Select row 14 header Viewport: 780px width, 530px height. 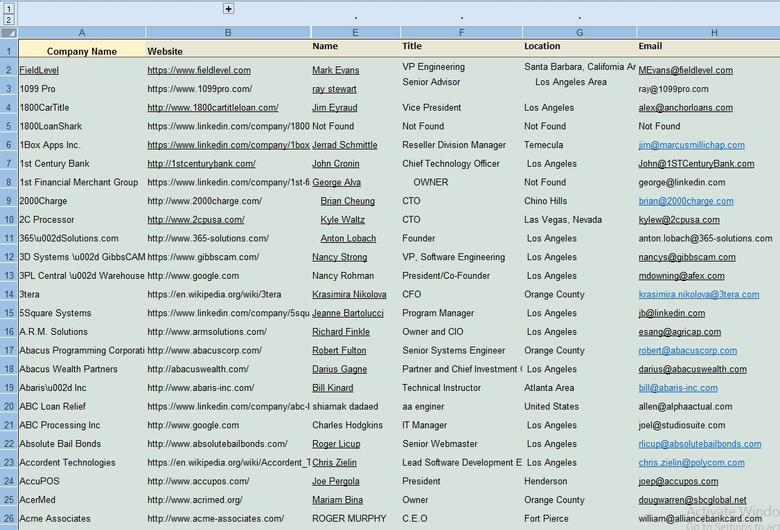9,295
